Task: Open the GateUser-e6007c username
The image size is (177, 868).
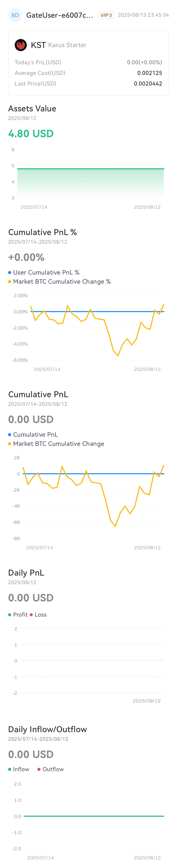Action: 60,15
